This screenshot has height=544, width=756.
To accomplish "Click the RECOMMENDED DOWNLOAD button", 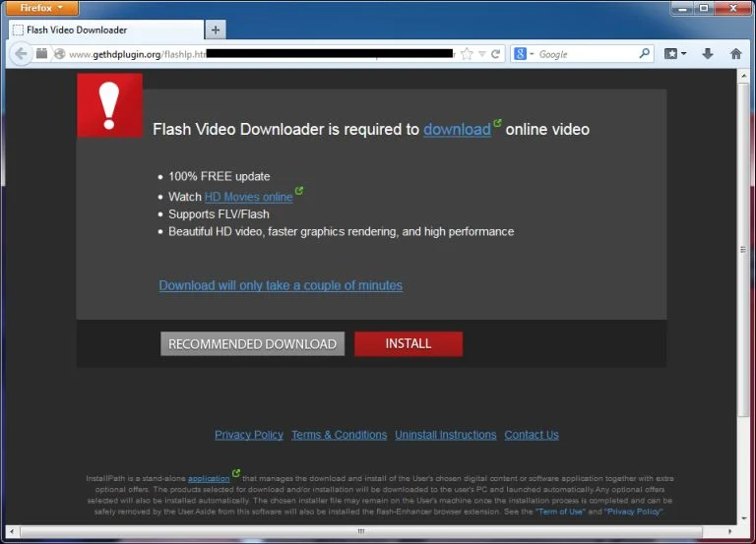I will pos(252,343).
